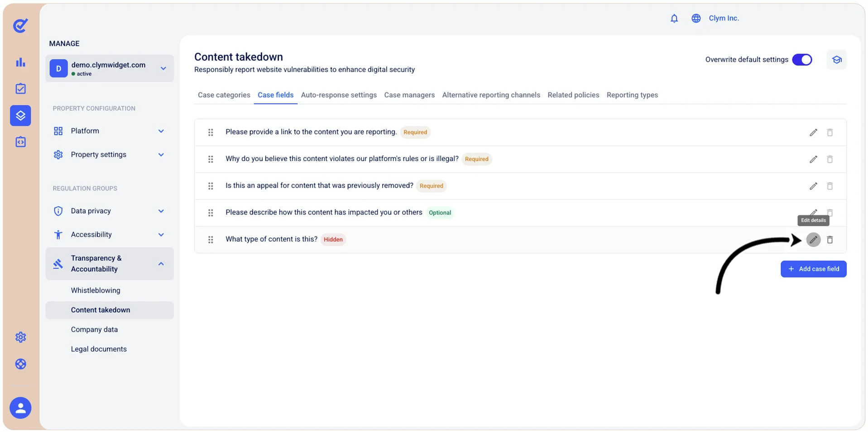Toggle Overwrite default settings switch
The height and width of the screenshot is (432, 868).
tap(802, 60)
